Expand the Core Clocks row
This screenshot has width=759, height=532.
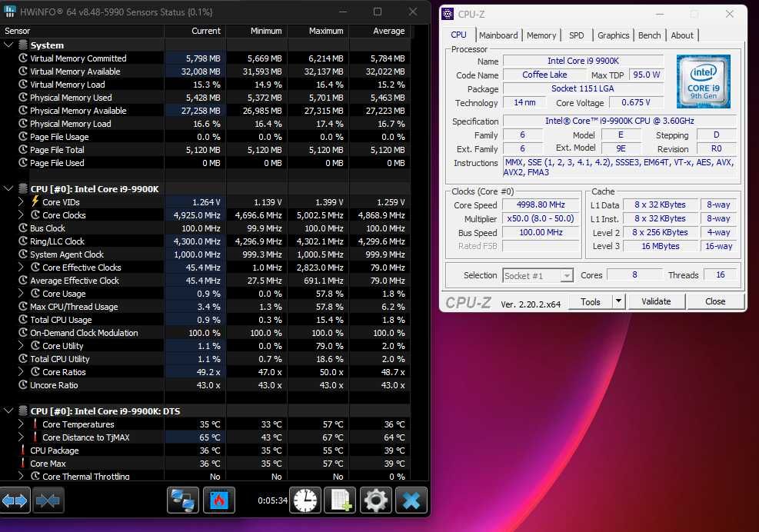pyautogui.click(x=21, y=214)
